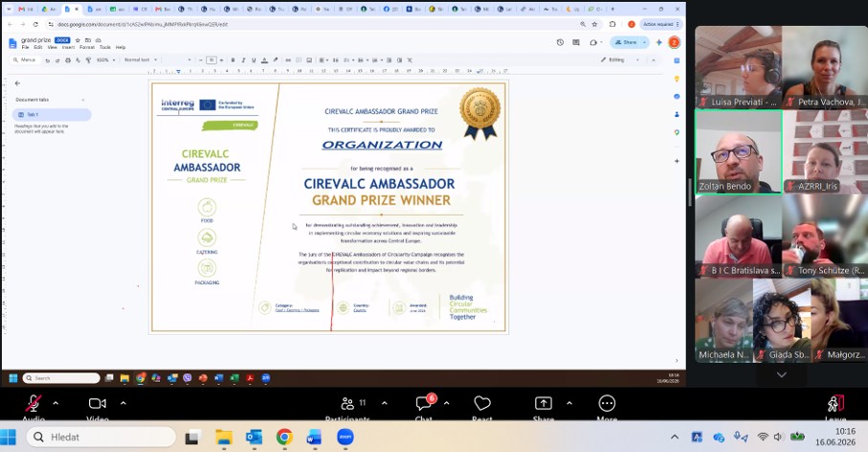This screenshot has width=868, height=452.
Task: Toggle Underline formatting
Action: (255, 59)
